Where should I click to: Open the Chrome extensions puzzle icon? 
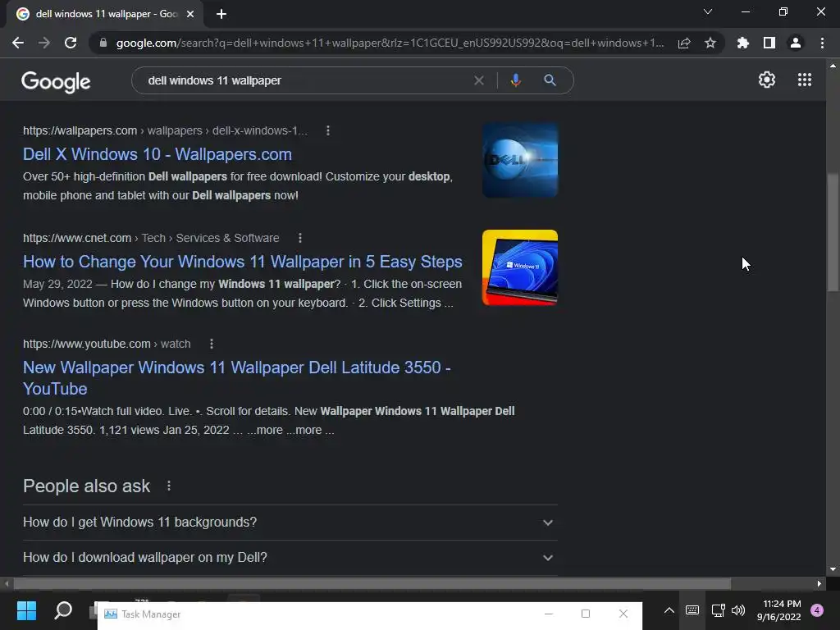(743, 43)
